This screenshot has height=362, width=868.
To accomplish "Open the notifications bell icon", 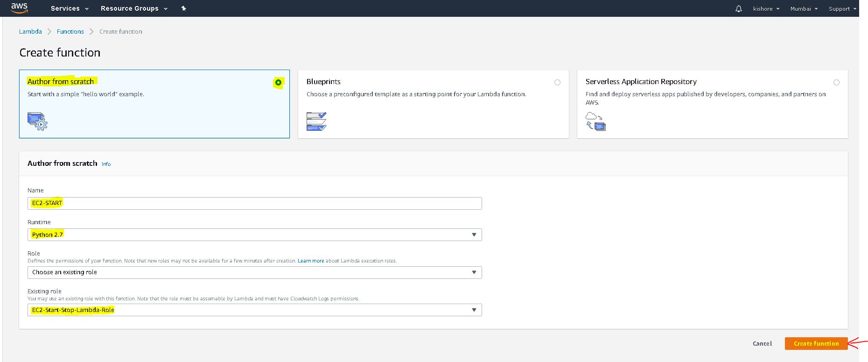I will point(738,9).
